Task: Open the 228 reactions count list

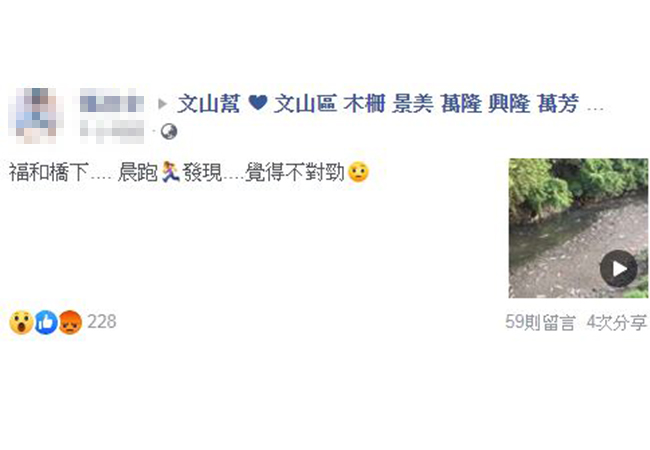Action: 102,322
